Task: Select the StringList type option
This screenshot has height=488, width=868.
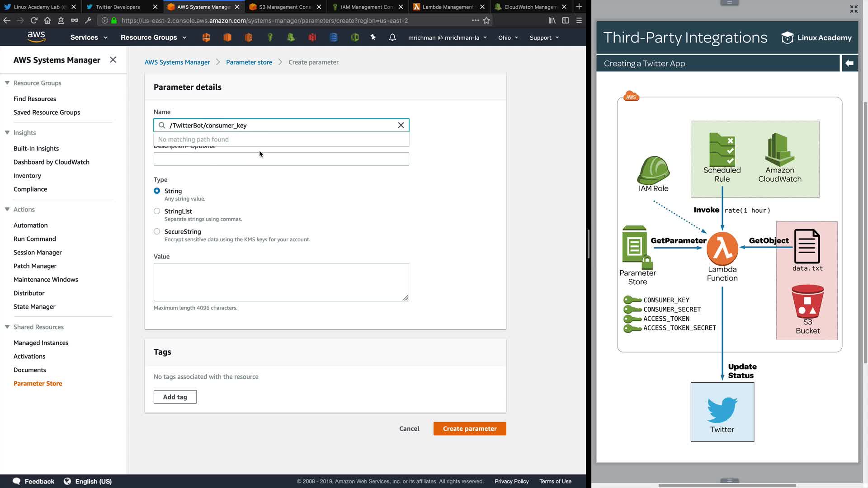Action: click(x=157, y=211)
